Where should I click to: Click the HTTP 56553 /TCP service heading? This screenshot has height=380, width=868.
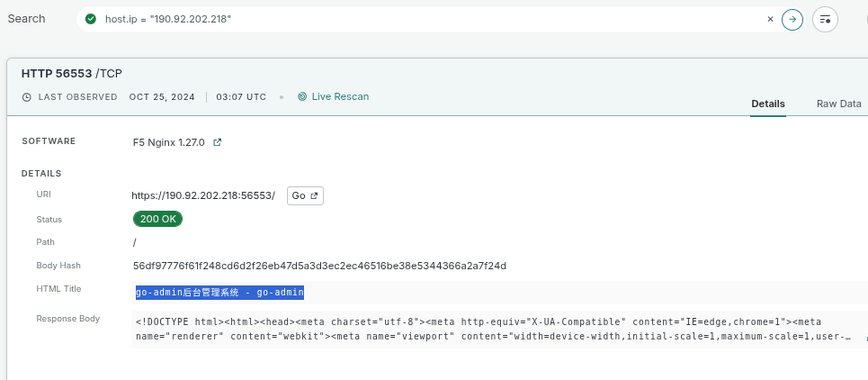pyautogui.click(x=72, y=73)
